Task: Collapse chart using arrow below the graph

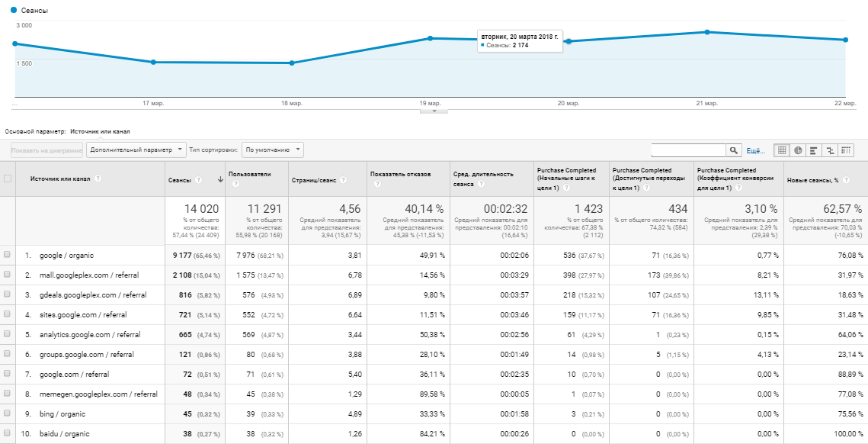Action: click(434, 111)
